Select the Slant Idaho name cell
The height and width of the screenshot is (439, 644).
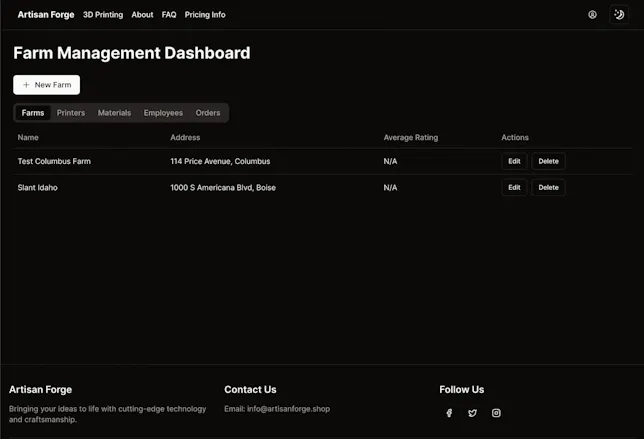(37, 188)
